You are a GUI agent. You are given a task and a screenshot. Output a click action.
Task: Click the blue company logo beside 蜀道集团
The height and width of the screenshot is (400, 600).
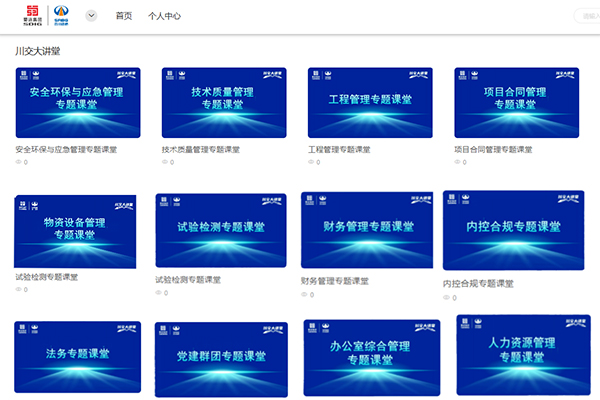[61, 16]
